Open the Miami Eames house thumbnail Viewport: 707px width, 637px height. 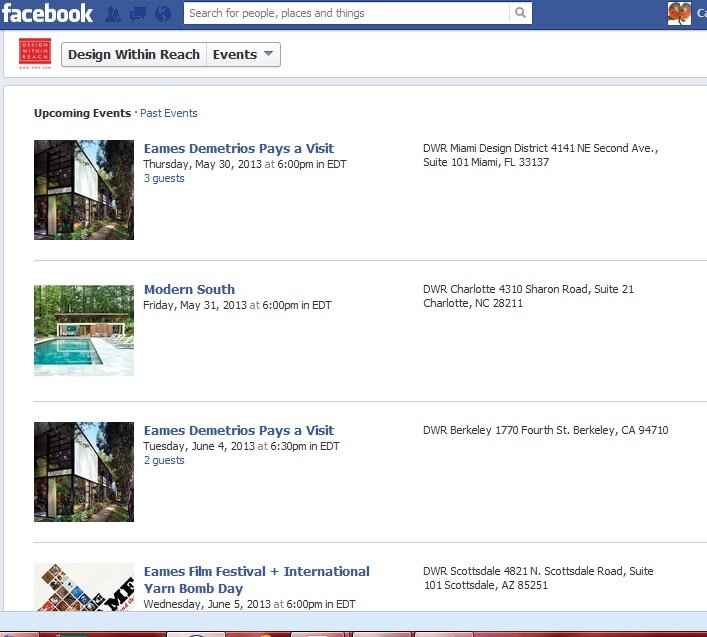pyautogui.click(x=84, y=190)
